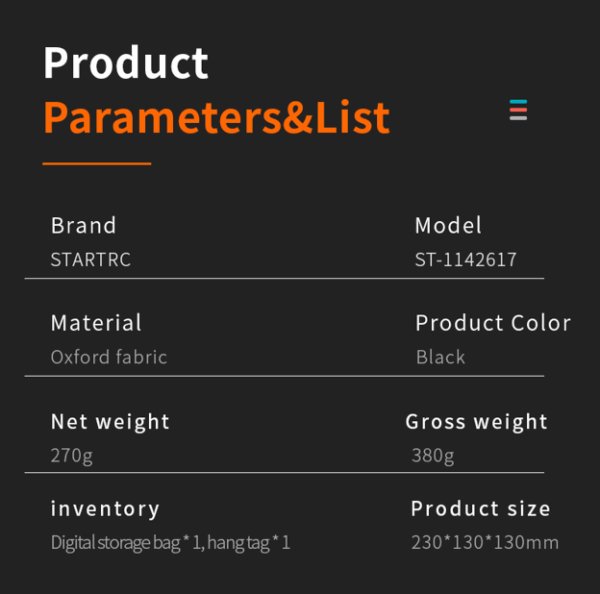Select the inventory label
The image size is (600, 594).
pyautogui.click(x=105, y=509)
